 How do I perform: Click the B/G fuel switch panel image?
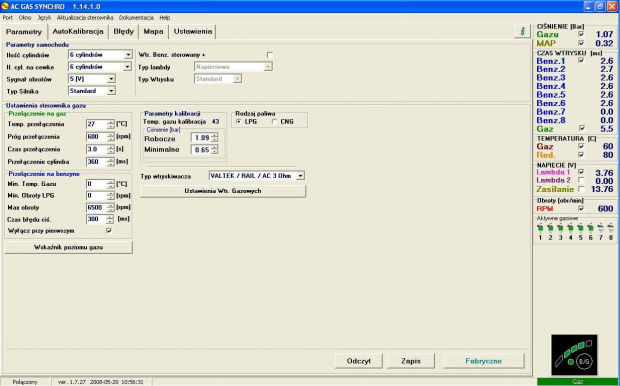click(x=574, y=355)
